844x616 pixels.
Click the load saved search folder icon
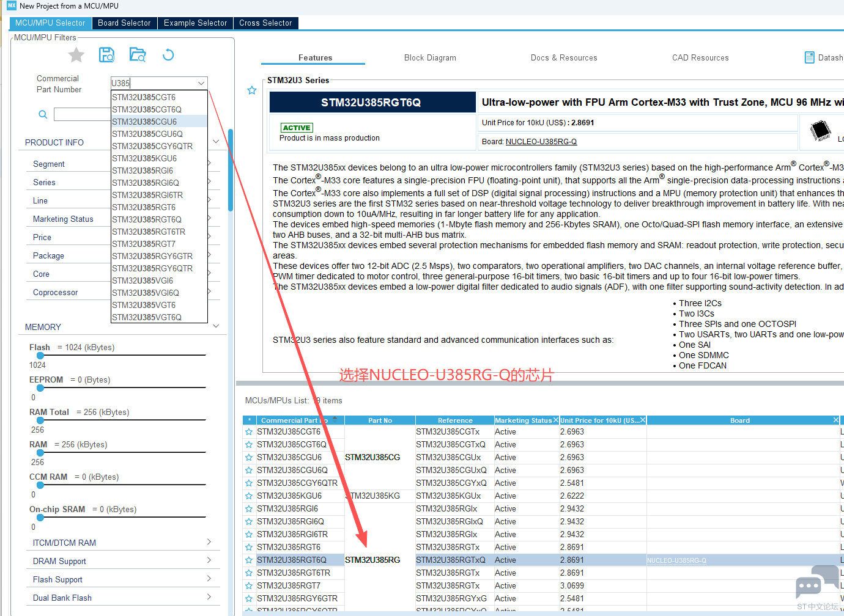138,55
